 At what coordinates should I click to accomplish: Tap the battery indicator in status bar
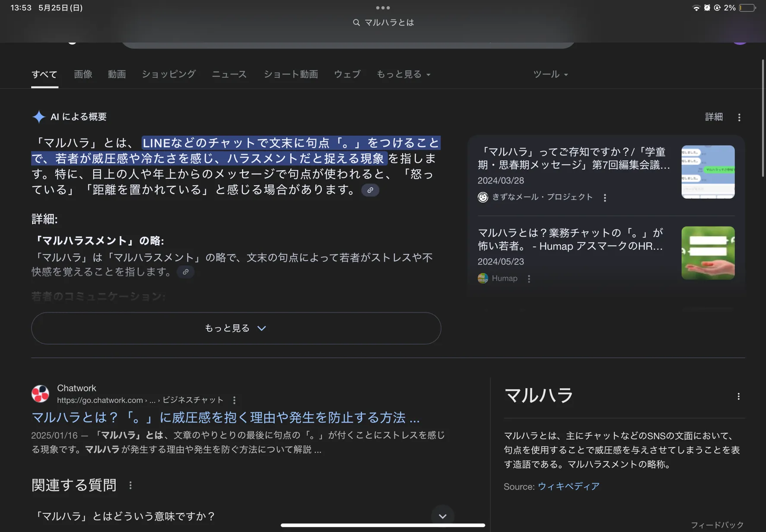[x=747, y=8]
